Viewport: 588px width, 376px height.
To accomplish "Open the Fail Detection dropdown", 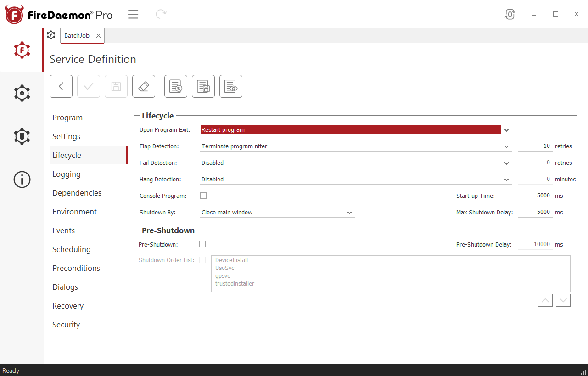I will (356, 163).
